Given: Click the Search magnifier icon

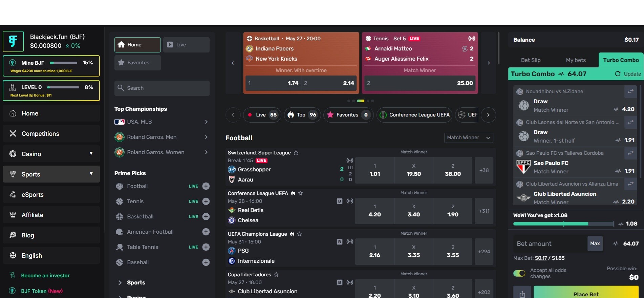Looking at the screenshot, I should tap(121, 88).
